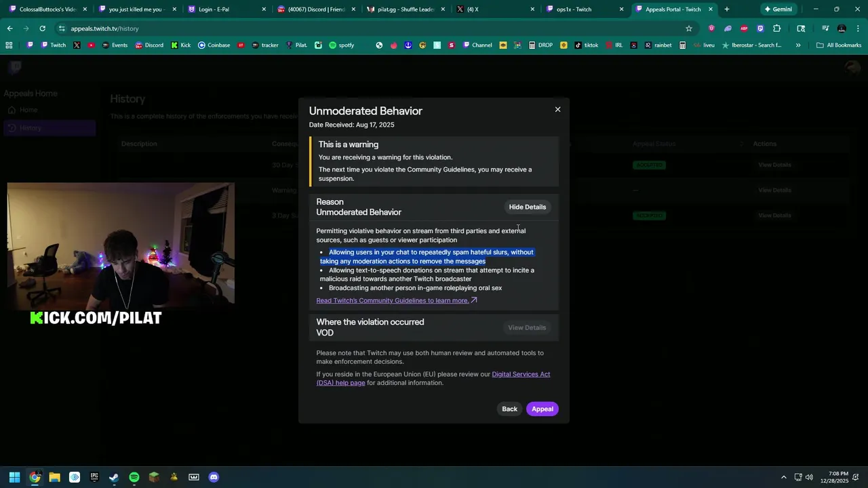Click History in the Appeals sidebar

pyautogui.click(x=49, y=128)
